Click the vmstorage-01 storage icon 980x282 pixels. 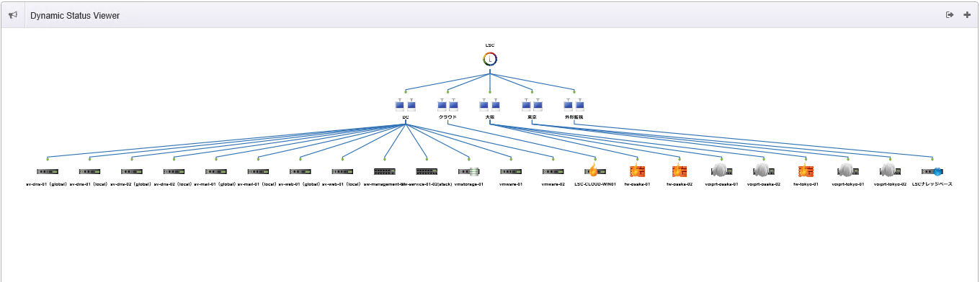point(469,172)
